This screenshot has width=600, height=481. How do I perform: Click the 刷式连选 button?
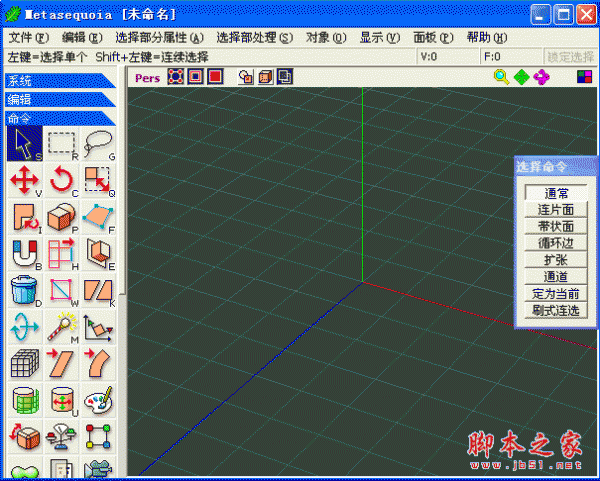(556, 311)
